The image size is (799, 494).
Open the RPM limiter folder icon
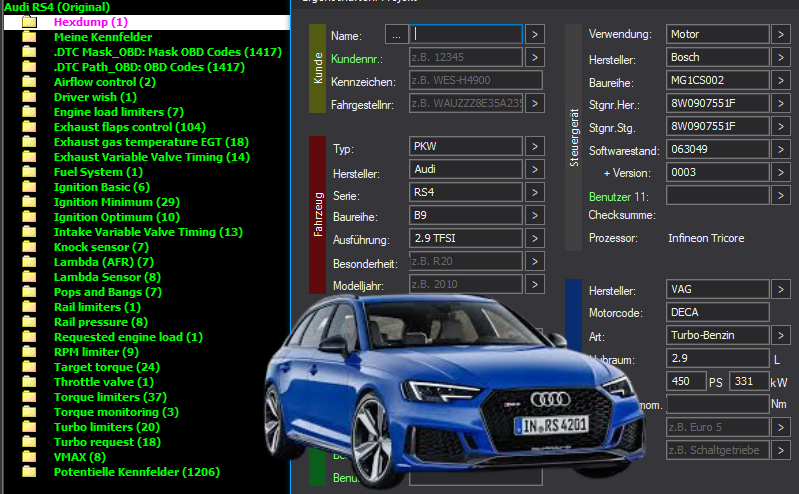30,352
